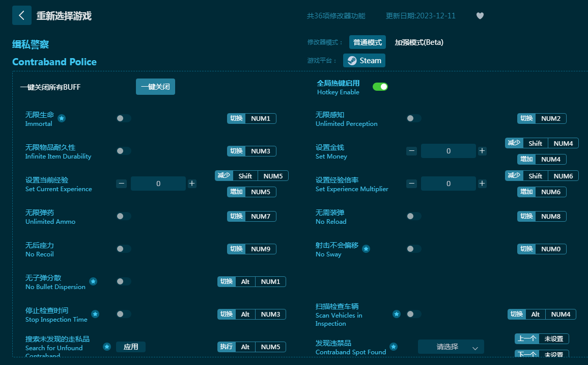Decrease Set Current Experience with minus
The height and width of the screenshot is (365, 588).
122,184
